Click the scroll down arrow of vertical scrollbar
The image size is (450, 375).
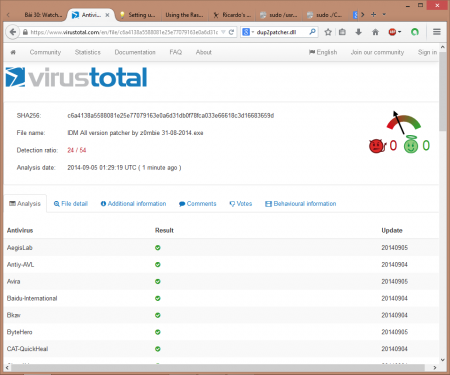pyautogui.click(x=443, y=360)
